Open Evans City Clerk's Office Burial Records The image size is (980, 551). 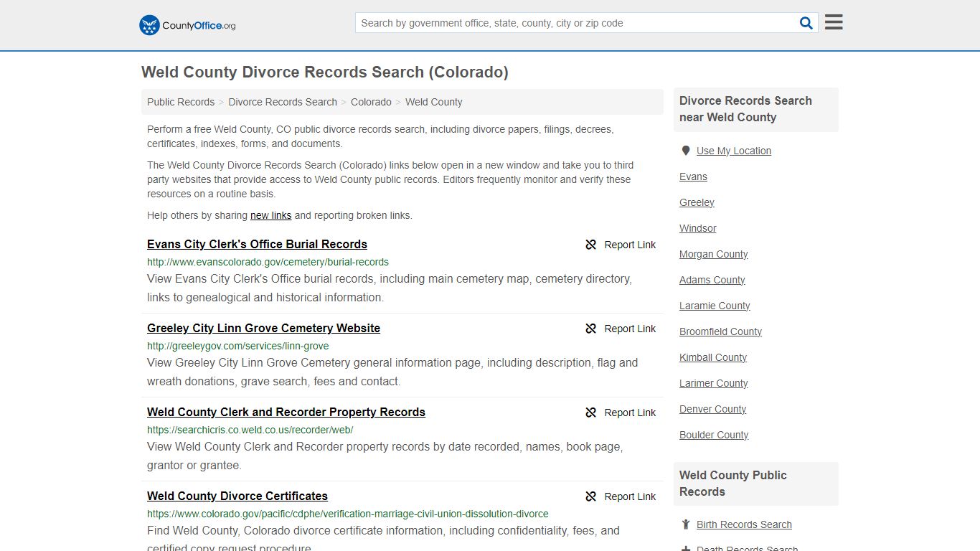click(x=257, y=244)
